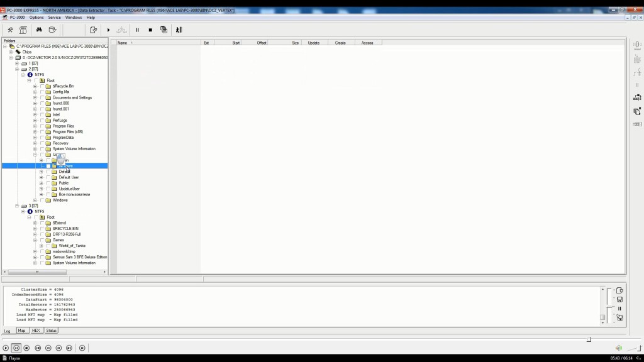
Task: Expand the Documents and Settings folder
Action: (x=35, y=98)
